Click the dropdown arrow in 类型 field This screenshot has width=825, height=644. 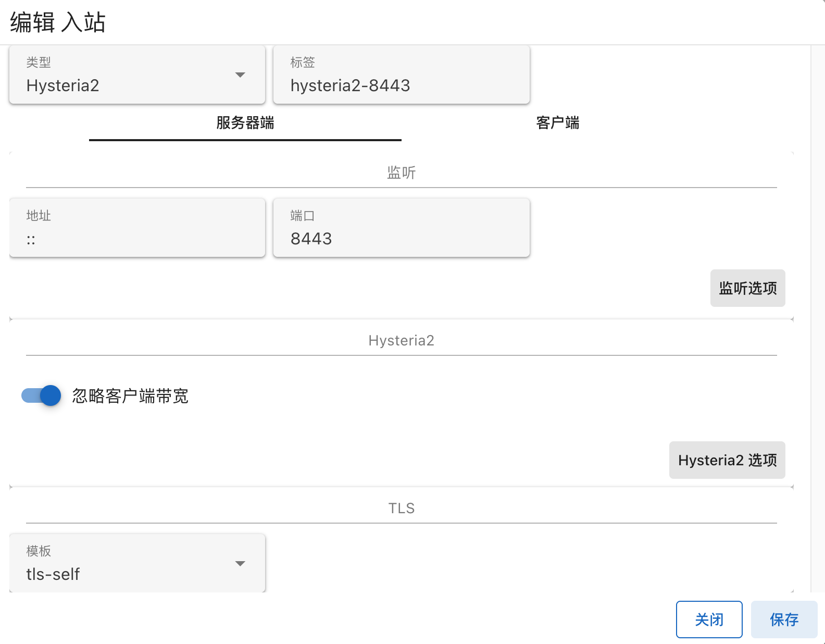point(240,75)
